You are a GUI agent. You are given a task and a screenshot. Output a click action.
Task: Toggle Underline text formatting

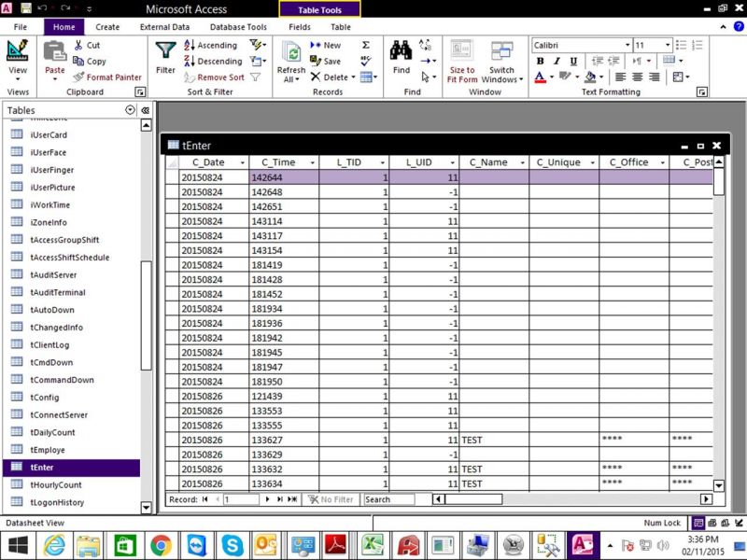(x=573, y=61)
